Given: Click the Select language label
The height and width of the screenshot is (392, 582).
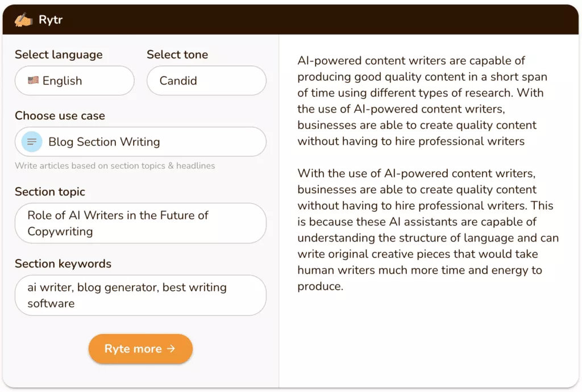Looking at the screenshot, I should tap(59, 55).
